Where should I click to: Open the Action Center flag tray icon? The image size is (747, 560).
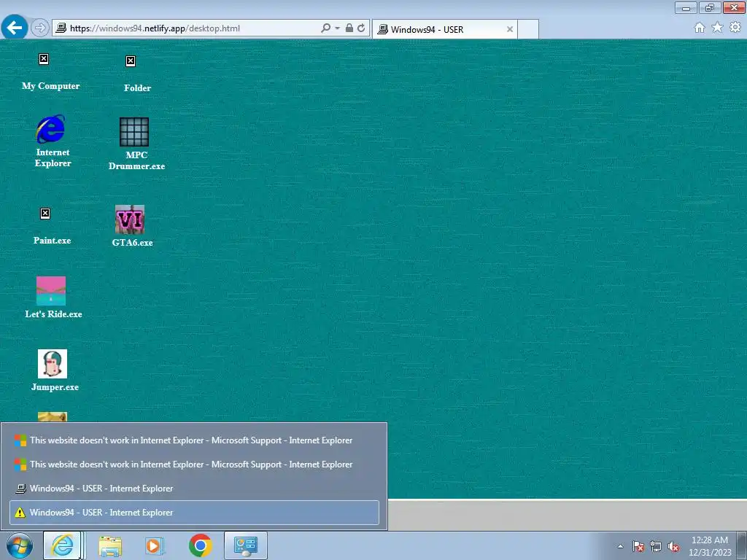[x=638, y=546]
